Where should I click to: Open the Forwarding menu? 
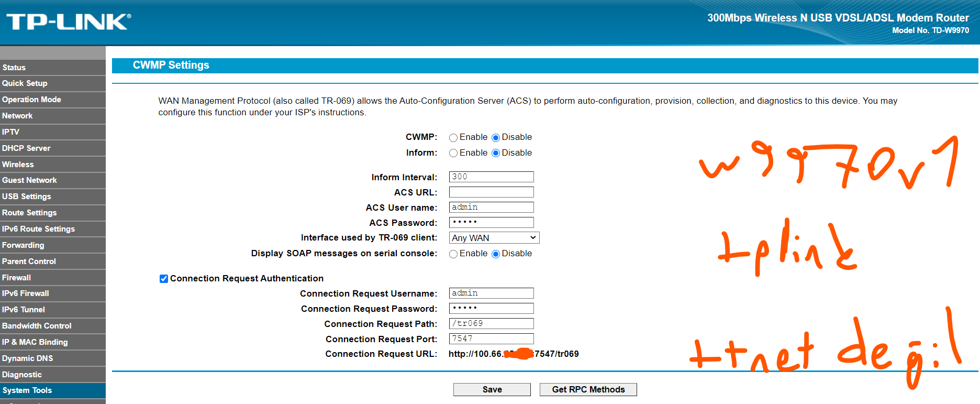point(52,245)
